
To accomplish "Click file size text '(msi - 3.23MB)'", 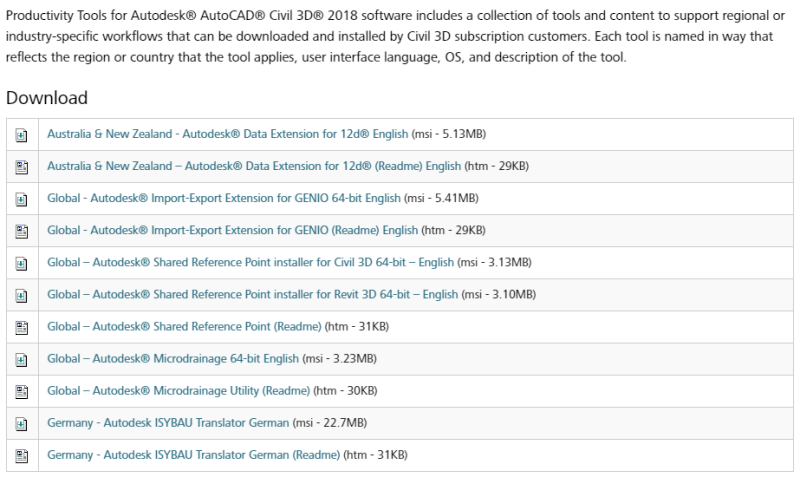I will coord(339,359).
